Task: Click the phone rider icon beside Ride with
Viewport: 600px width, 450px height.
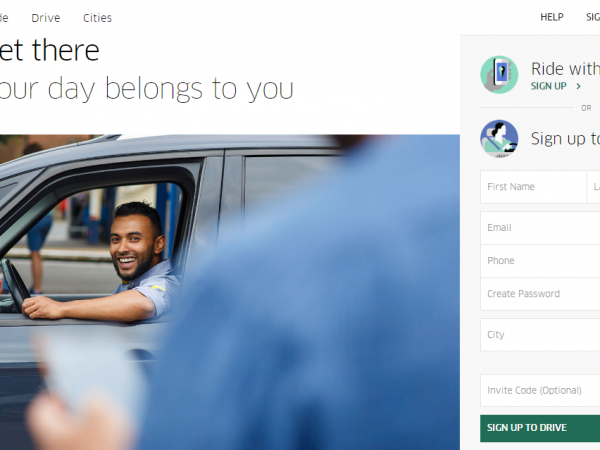Action: (x=499, y=75)
